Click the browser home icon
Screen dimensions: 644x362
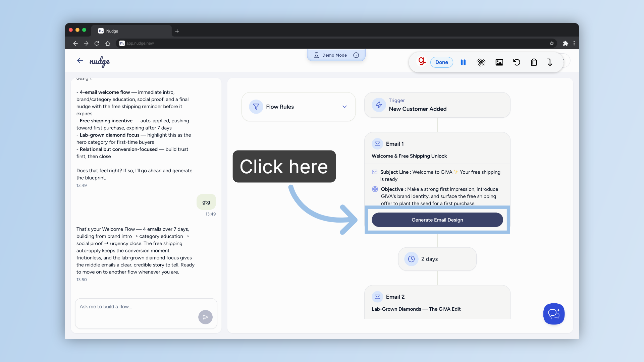point(108,43)
